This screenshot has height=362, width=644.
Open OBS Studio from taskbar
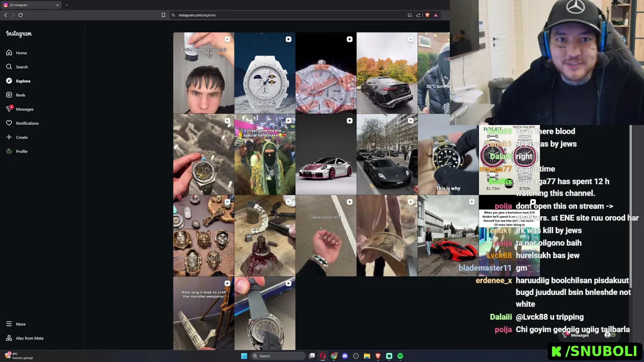(356, 356)
